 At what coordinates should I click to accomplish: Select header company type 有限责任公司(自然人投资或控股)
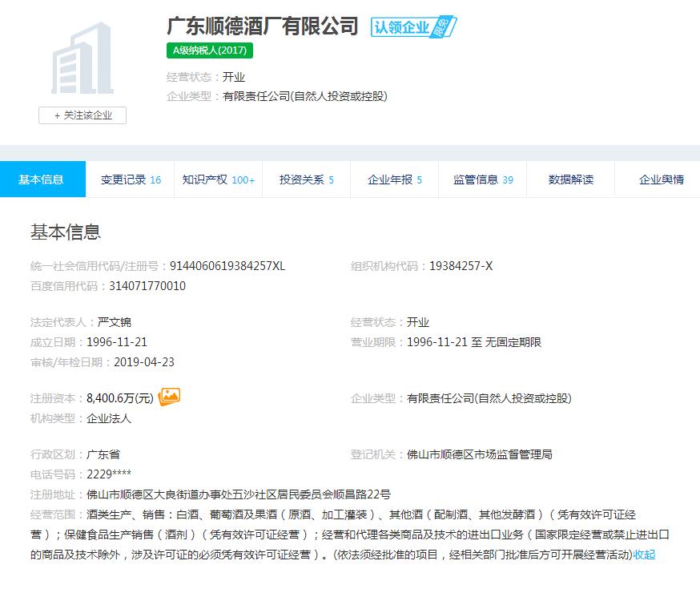(x=305, y=96)
